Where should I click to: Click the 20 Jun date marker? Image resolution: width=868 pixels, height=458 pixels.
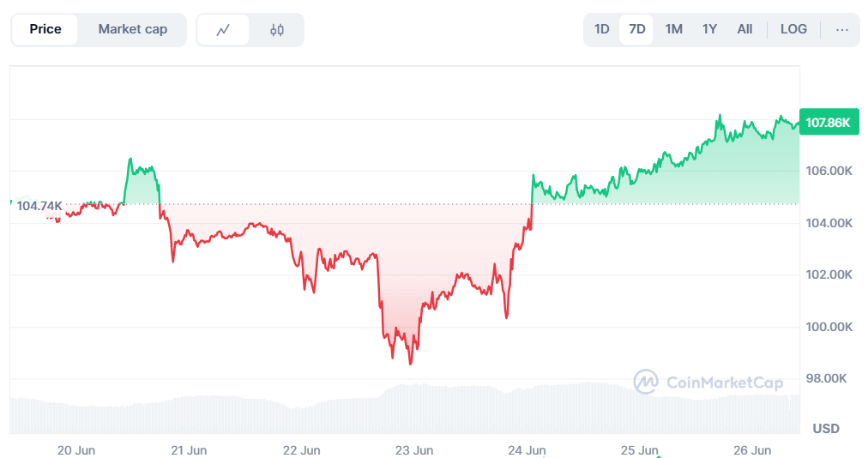[x=76, y=449]
